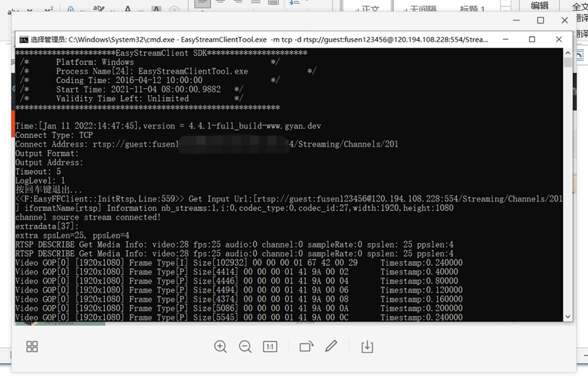Maximize the cmd.exe console window

[532, 39]
